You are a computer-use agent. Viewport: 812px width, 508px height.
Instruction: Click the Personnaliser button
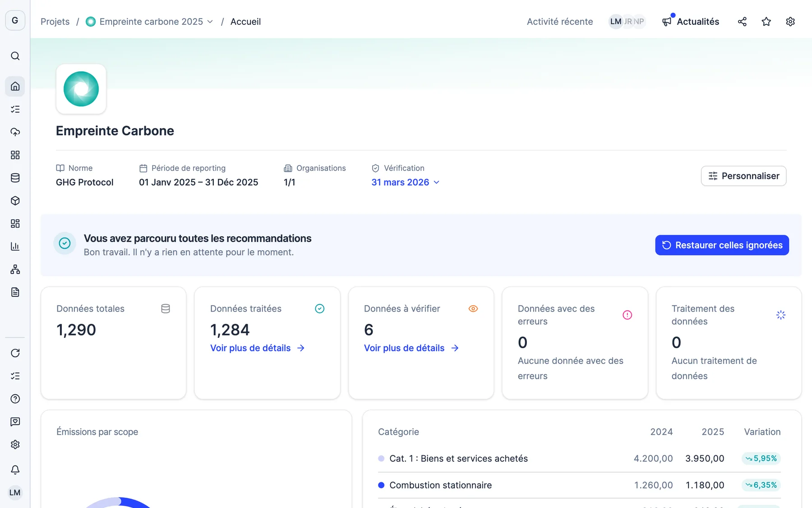click(743, 176)
